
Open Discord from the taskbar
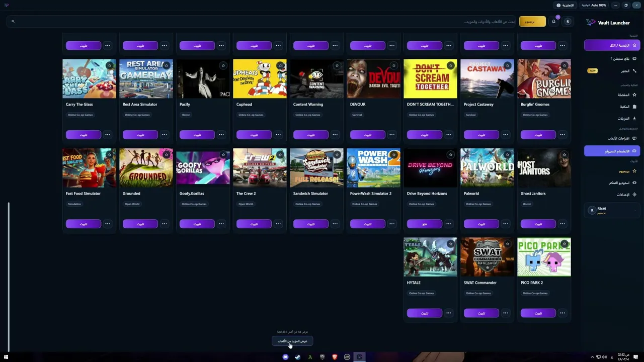285,357
